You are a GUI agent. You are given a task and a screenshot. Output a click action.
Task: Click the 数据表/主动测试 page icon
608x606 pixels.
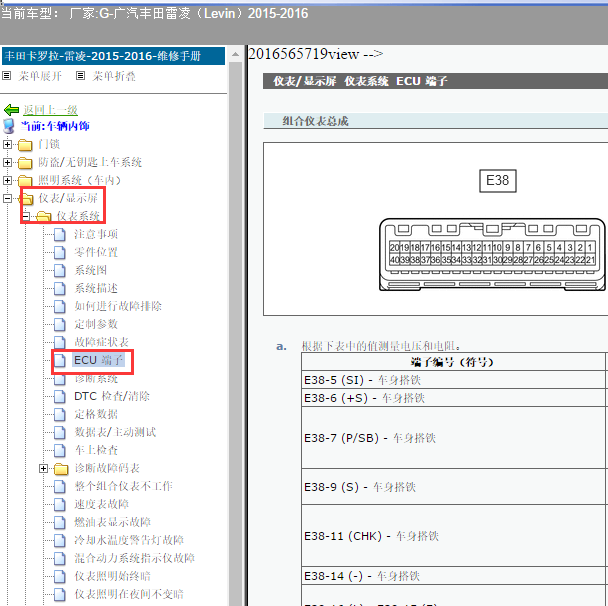tap(59, 432)
